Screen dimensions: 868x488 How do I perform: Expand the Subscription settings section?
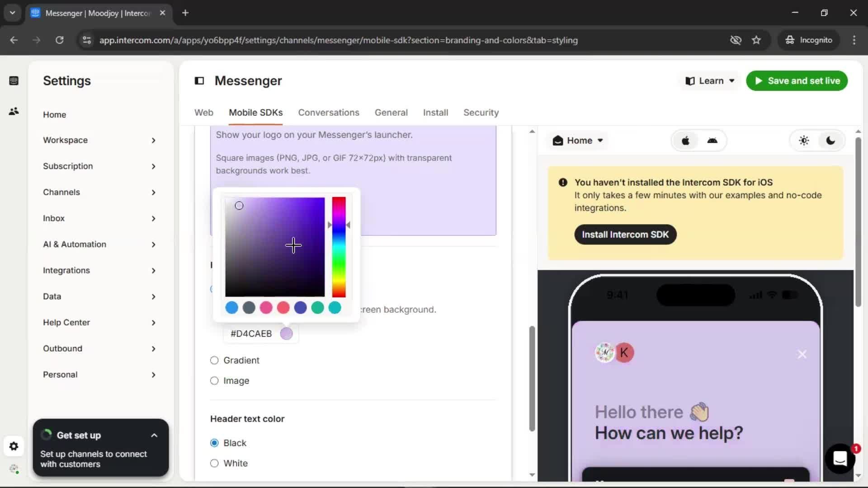point(99,166)
